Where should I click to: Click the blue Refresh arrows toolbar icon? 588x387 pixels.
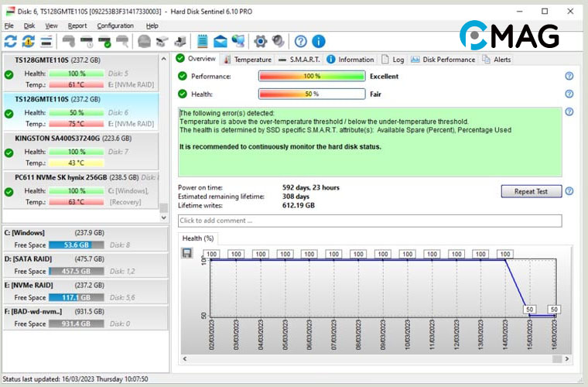point(10,42)
